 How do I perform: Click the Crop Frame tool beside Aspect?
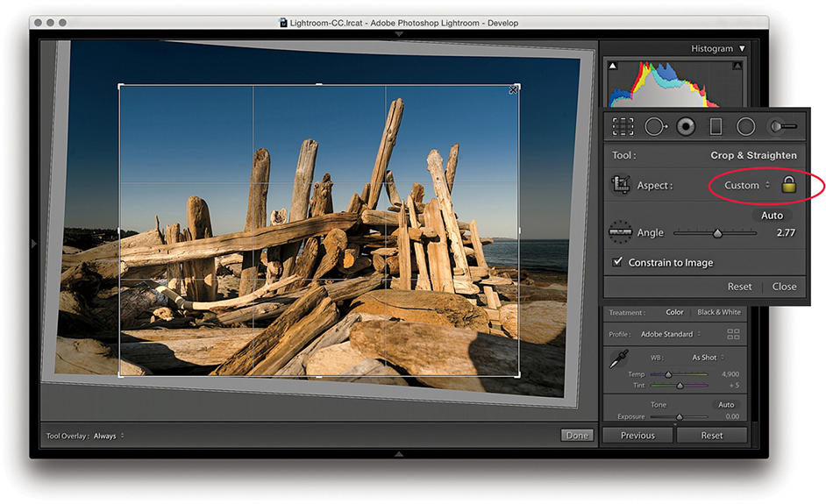[x=622, y=185]
